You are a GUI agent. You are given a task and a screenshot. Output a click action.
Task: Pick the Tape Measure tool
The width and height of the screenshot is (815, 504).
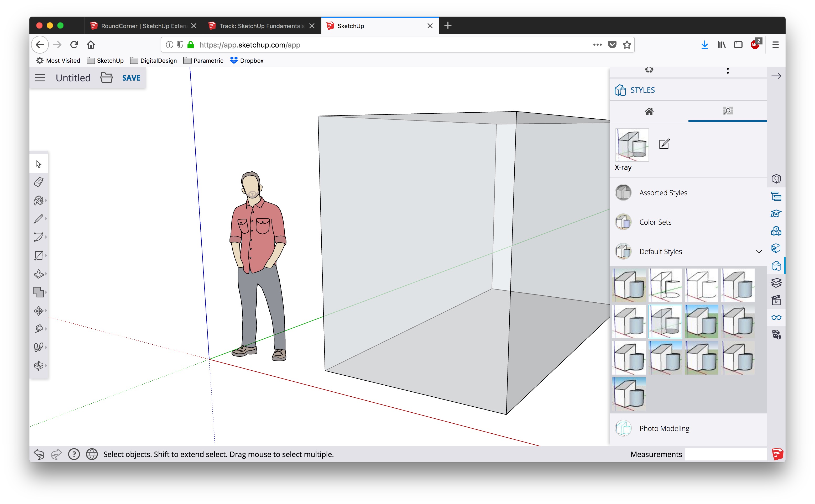click(x=39, y=329)
